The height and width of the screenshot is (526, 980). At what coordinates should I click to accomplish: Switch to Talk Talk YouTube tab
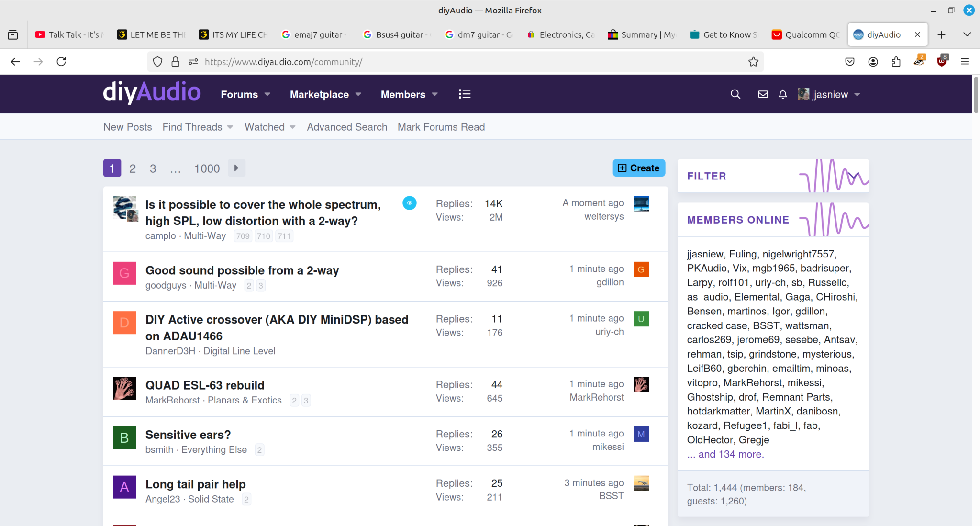(69, 34)
